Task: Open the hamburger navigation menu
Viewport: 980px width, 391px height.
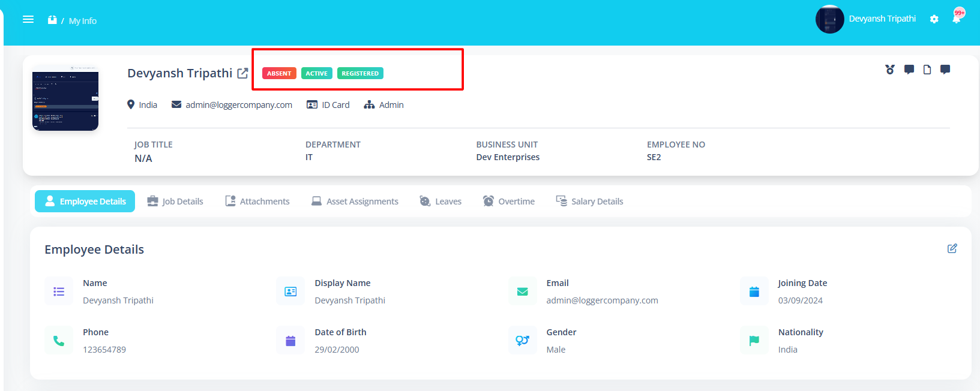Action: pos(28,20)
